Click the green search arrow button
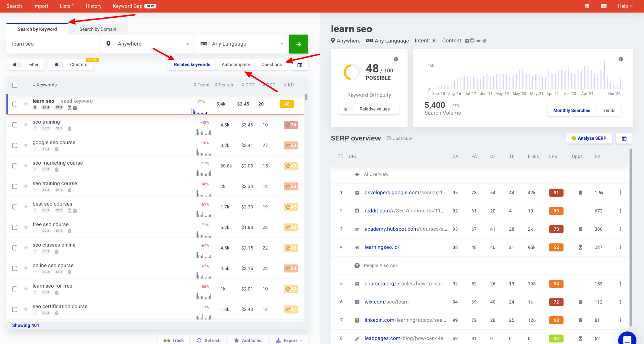Viewport: 644px width, 344px height. (298, 44)
